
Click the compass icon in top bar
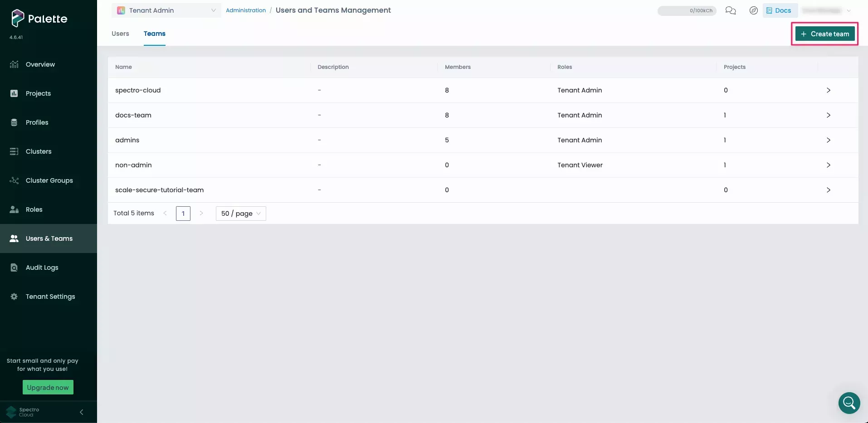(753, 10)
